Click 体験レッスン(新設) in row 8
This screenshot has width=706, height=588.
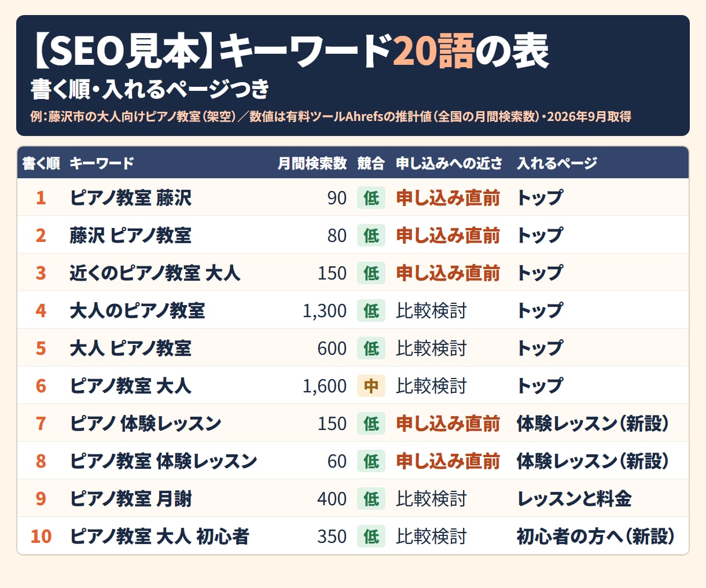[594, 461]
